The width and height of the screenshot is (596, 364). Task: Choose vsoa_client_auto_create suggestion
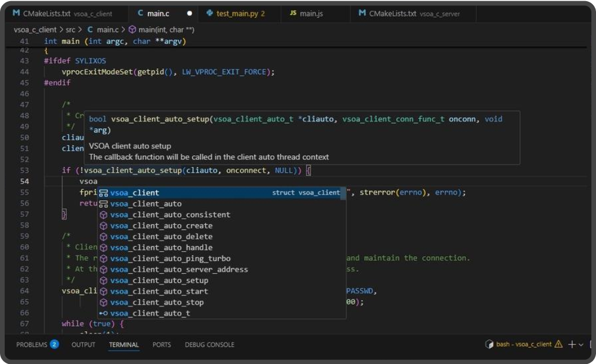(x=222, y=226)
